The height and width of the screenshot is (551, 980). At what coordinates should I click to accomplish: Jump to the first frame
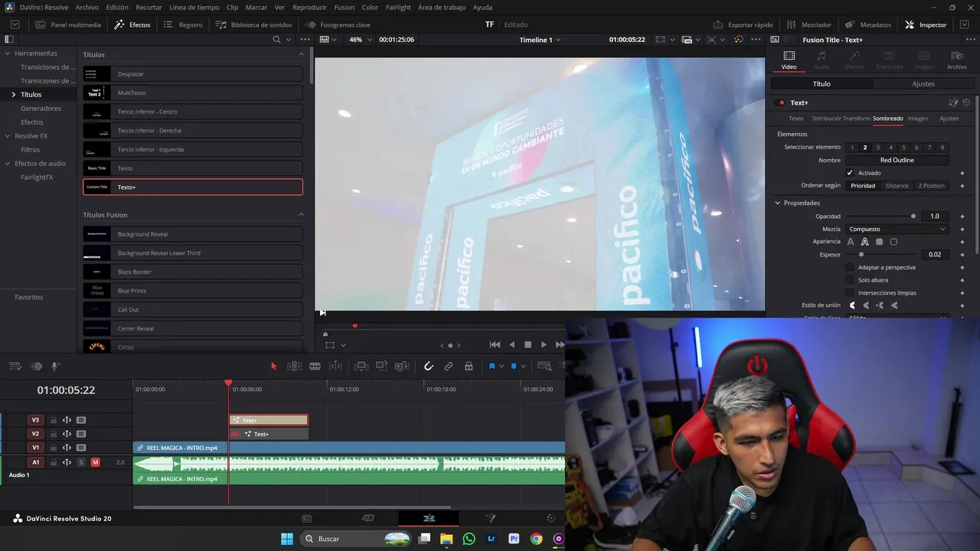point(495,345)
